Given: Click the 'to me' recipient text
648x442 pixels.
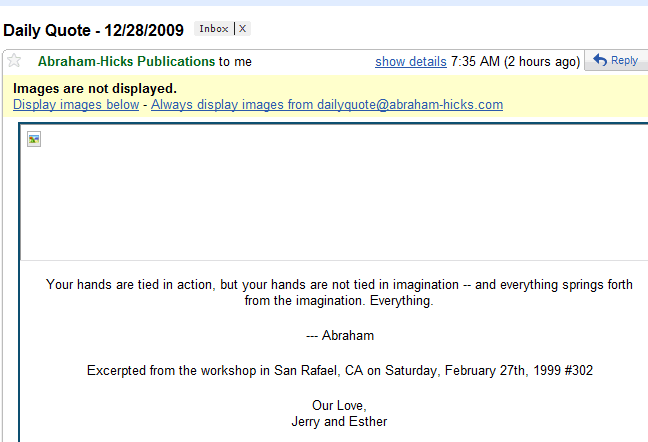Looking at the screenshot, I should click(x=235, y=62).
